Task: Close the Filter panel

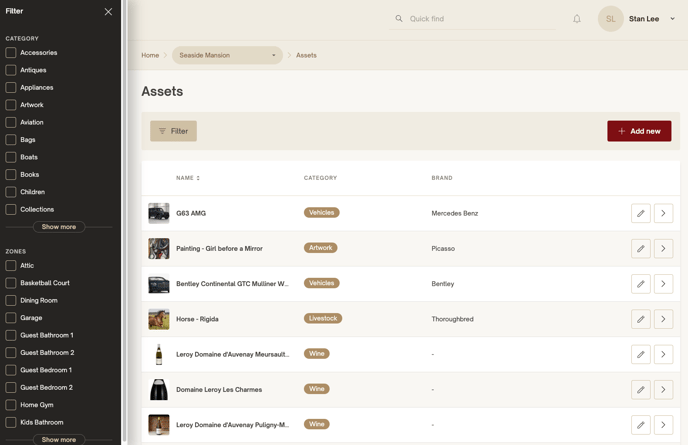Action: (x=108, y=12)
